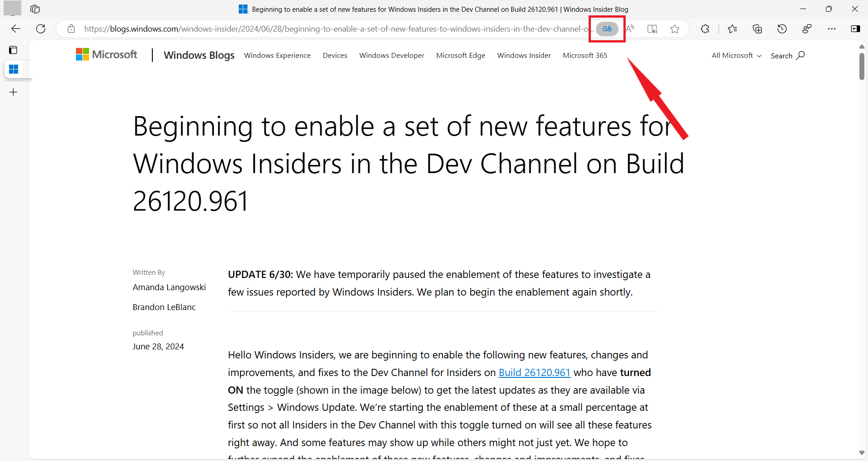Select the Windows Insider Blog tab

[14, 69]
